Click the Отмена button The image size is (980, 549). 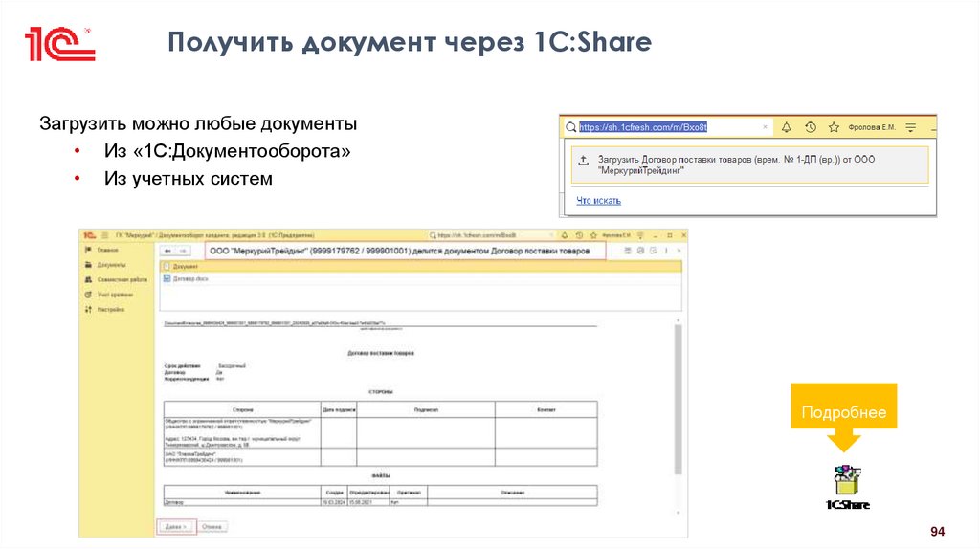point(212,527)
